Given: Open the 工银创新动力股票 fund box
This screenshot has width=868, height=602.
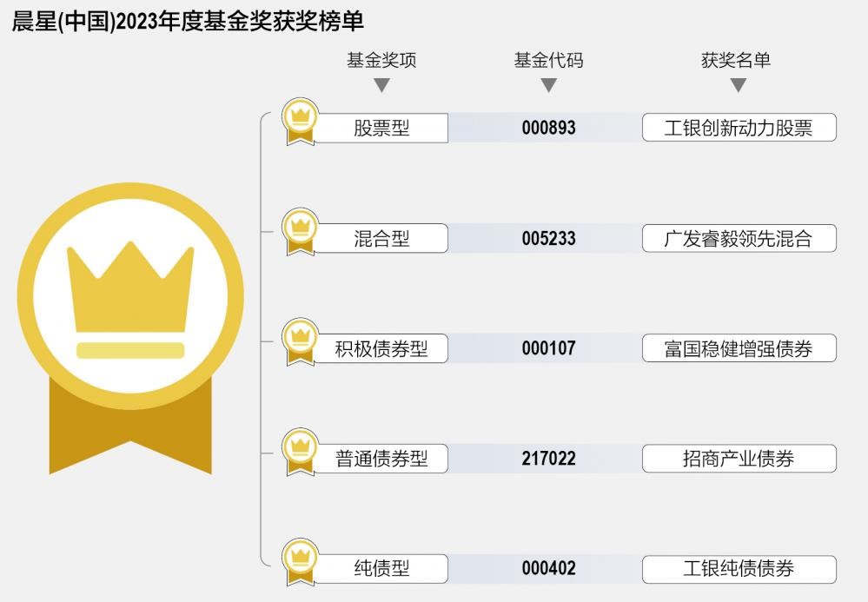Looking at the screenshot, I should tap(739, 128).
